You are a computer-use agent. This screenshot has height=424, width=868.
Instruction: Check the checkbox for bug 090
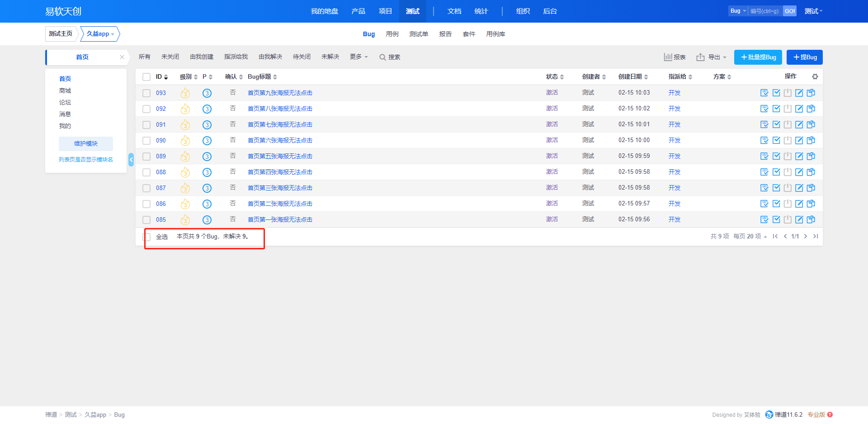146,141
